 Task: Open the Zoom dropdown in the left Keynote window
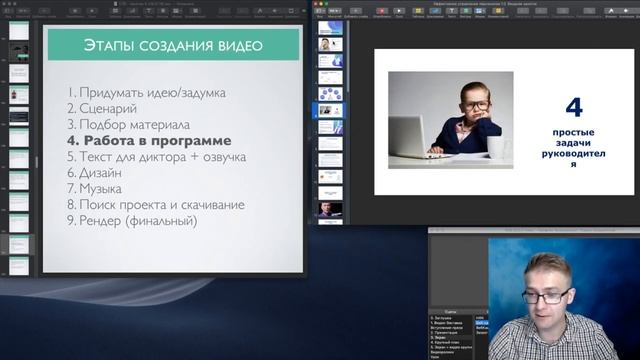click(23, 11)
